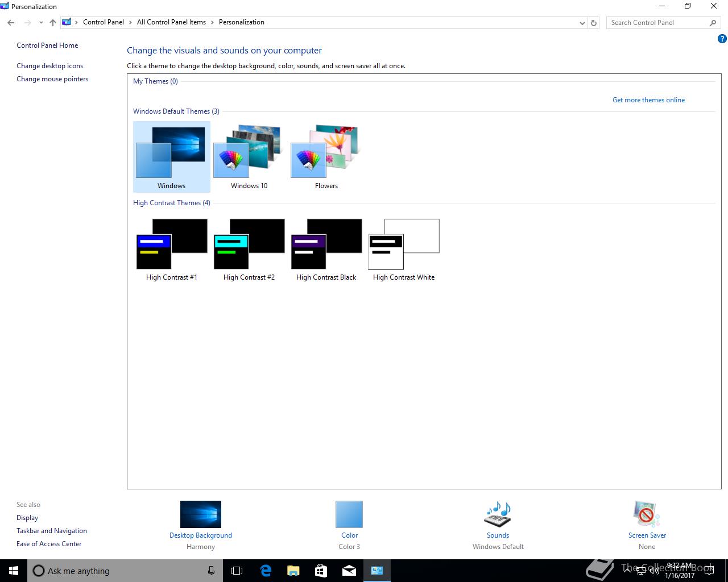Click taskbar clock showing 1/16/2017
728x582 pixels.
pos(680,571)
